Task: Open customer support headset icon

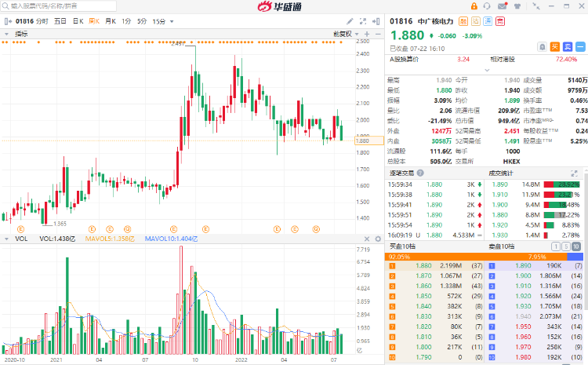Action: pos(487,6)
